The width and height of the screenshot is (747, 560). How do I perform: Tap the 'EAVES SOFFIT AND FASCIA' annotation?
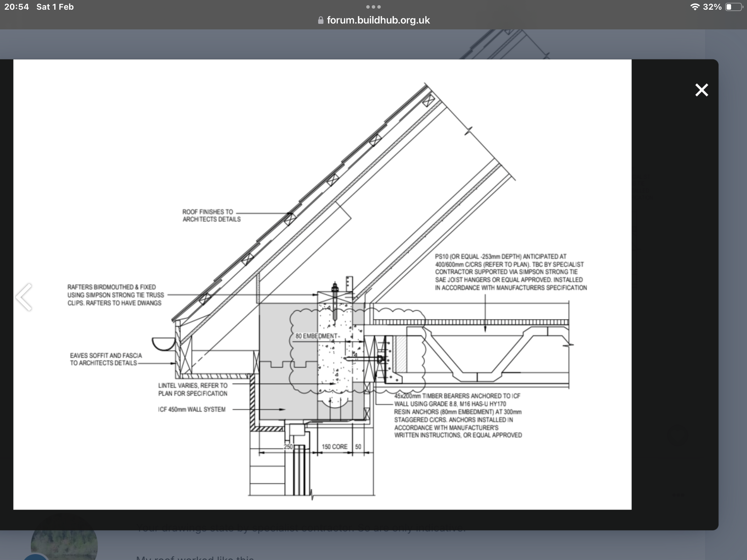(106, 359)
